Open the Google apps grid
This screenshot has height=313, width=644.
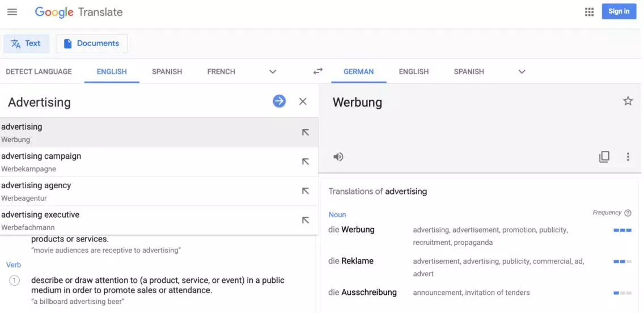coord(589,12)
